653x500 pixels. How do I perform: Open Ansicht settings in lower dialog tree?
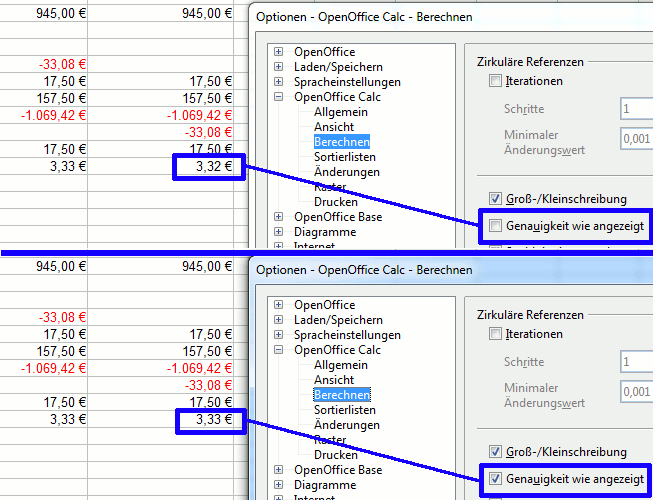333,380
